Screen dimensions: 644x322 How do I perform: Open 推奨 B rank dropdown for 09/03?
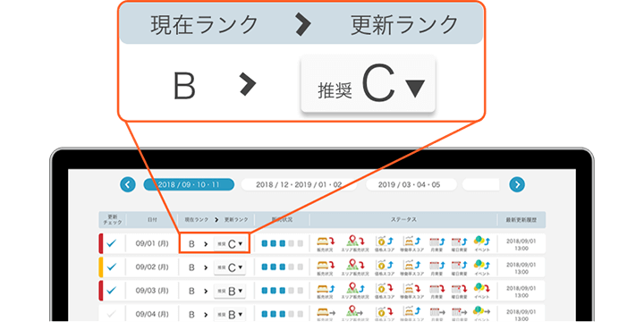click(230, 292)
